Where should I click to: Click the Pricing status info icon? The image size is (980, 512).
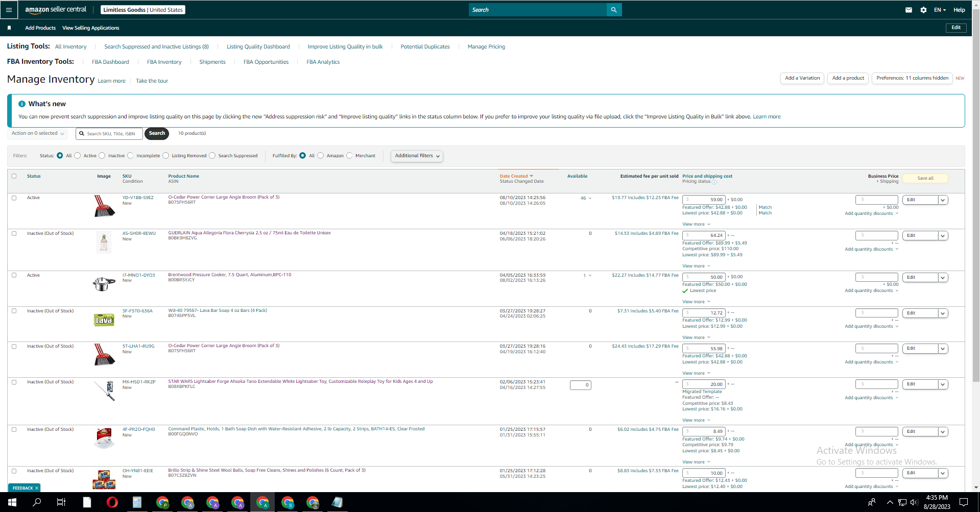click(714, 182)
